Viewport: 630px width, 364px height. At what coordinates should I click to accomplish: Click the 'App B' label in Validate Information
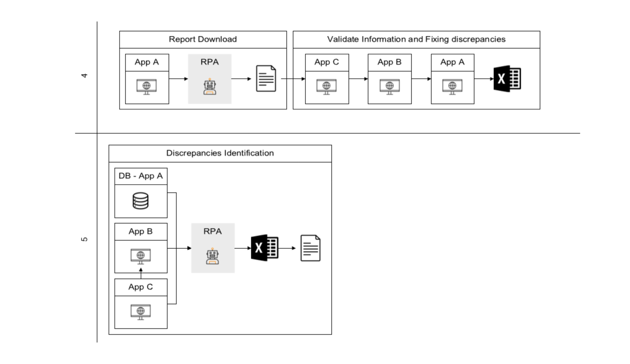(389, 62)
